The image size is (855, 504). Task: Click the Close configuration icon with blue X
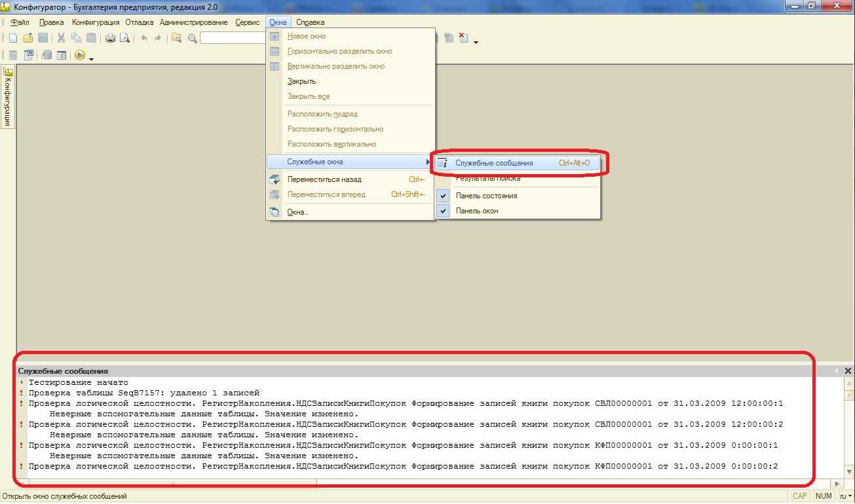pyautogui.click(x=29, y=56)
